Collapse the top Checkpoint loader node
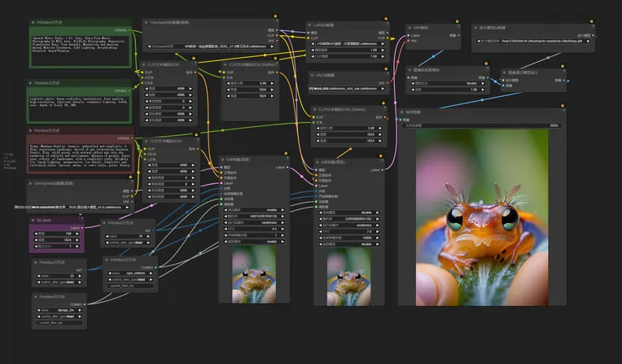622x364 pixels. tap(147, 23)
